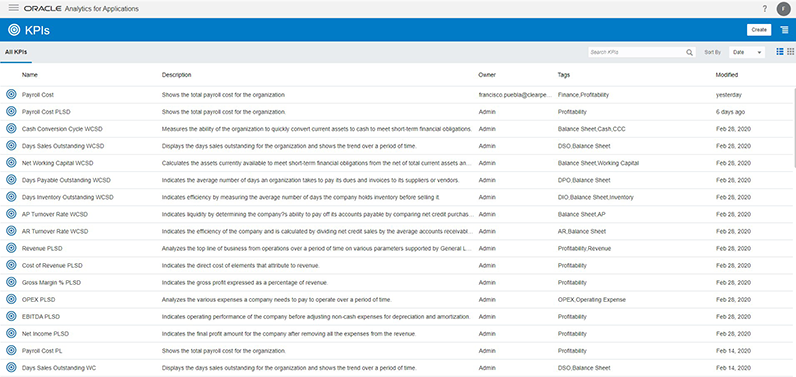Image resolution: width=796 pixels, height=377 pixels.
Task: Click the icon for Payroll Cost PL
Action: 11,351
